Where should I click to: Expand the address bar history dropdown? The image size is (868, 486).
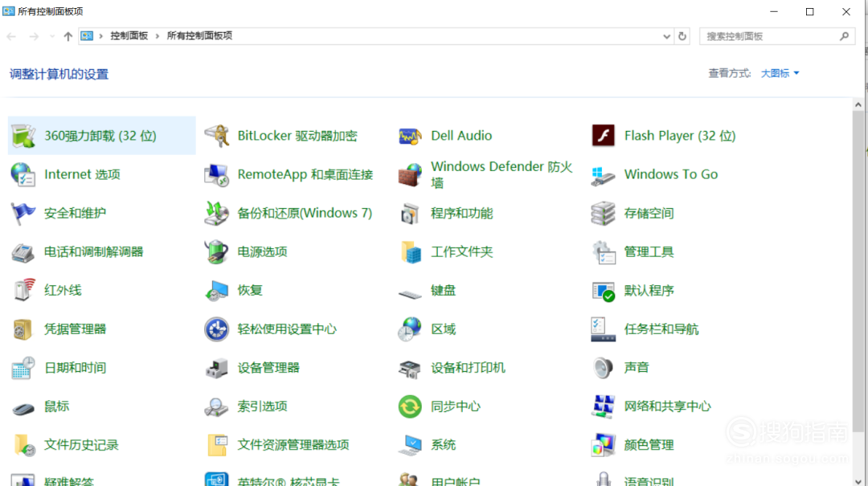(x=666, y=36)
